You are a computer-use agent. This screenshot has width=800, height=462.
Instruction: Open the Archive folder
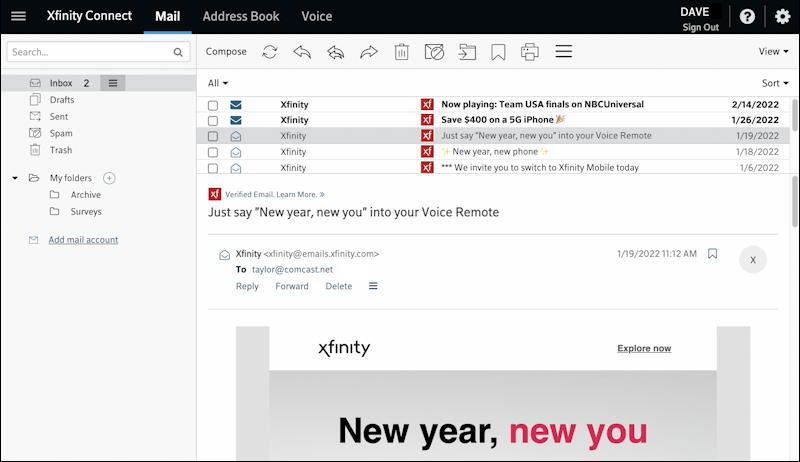pos(86,195)
